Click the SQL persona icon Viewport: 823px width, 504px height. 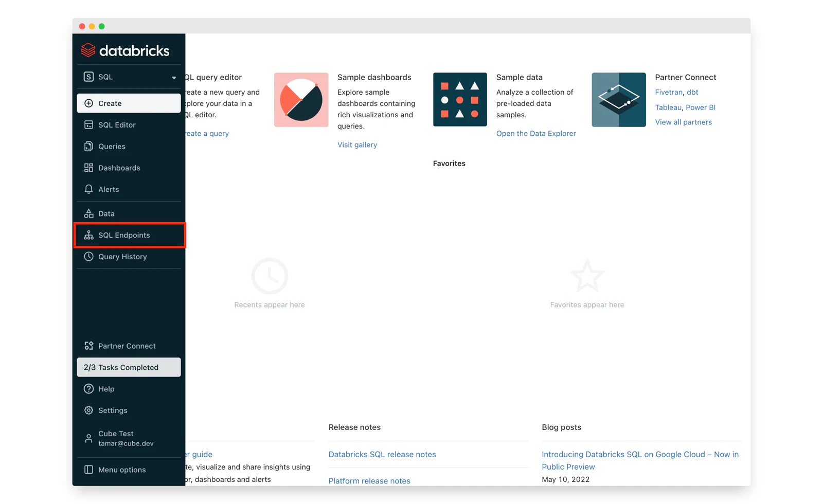[88, 77]
